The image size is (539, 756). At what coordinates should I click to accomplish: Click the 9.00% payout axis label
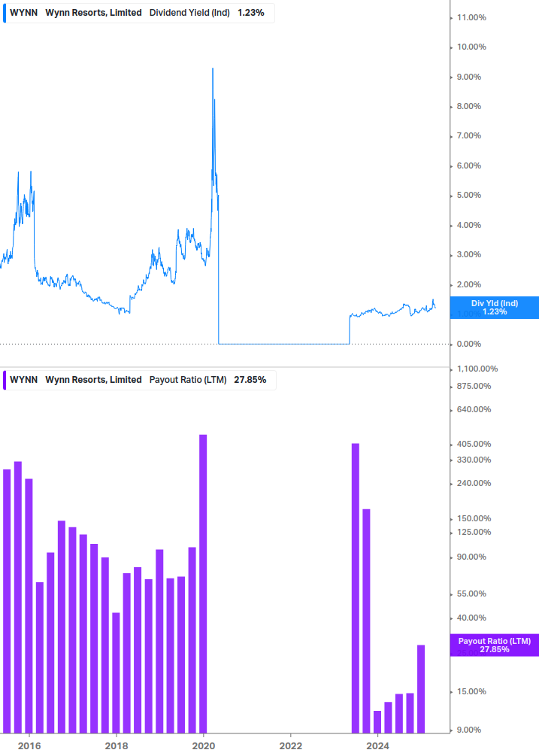pyautogui.click(x=469, y=730)
